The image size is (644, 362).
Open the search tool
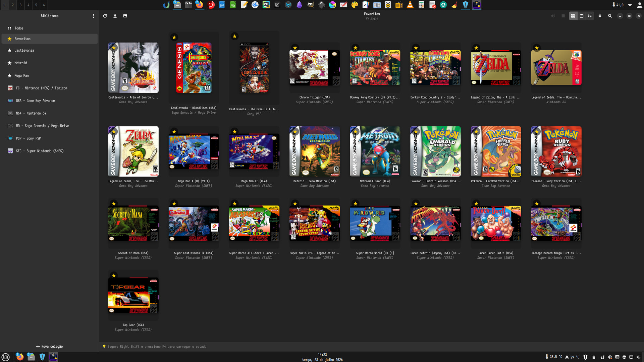tap(610, 16)
